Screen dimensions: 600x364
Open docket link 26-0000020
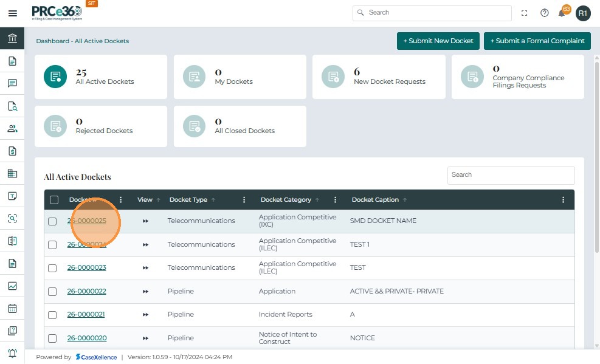[x=86, y=338]
